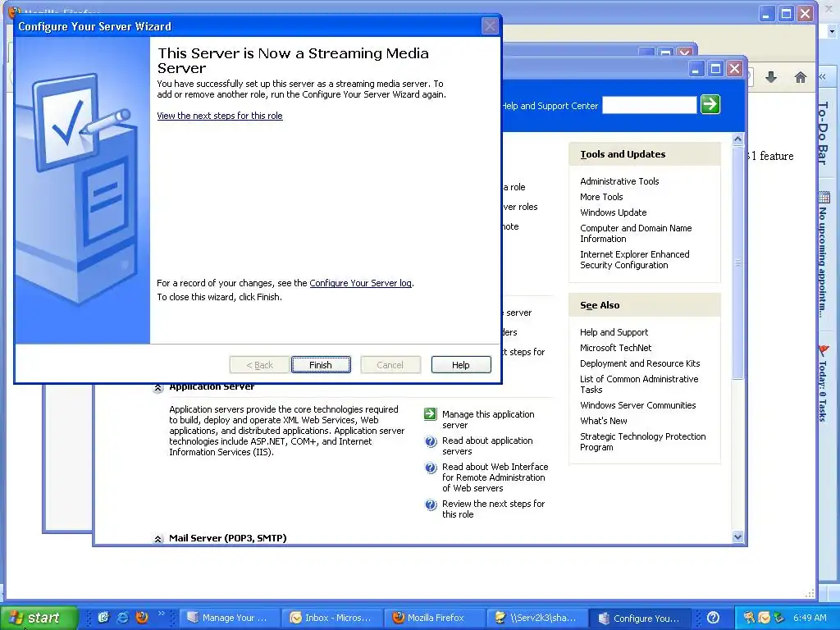This screenshot has width=840, height=630.
Task: Open Windows Server Communities link
Action: 637,405
